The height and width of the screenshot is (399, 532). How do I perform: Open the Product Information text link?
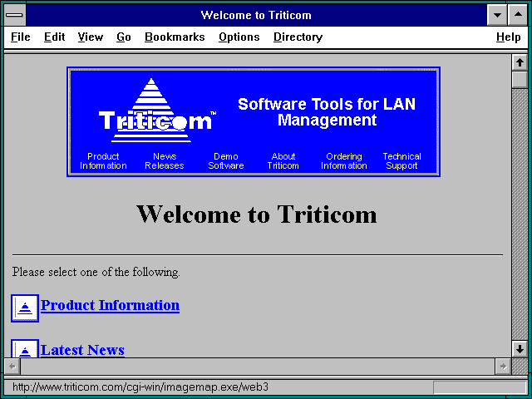click(x=110, y=305)
